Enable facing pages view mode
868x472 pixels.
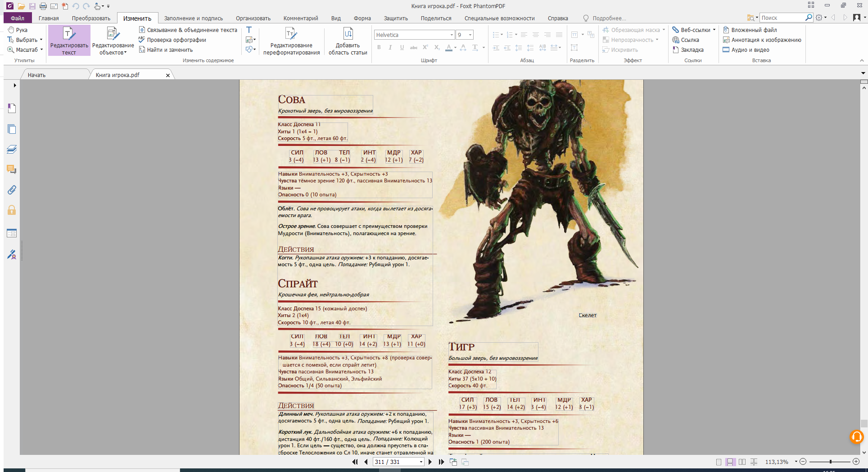coord(742,462)
